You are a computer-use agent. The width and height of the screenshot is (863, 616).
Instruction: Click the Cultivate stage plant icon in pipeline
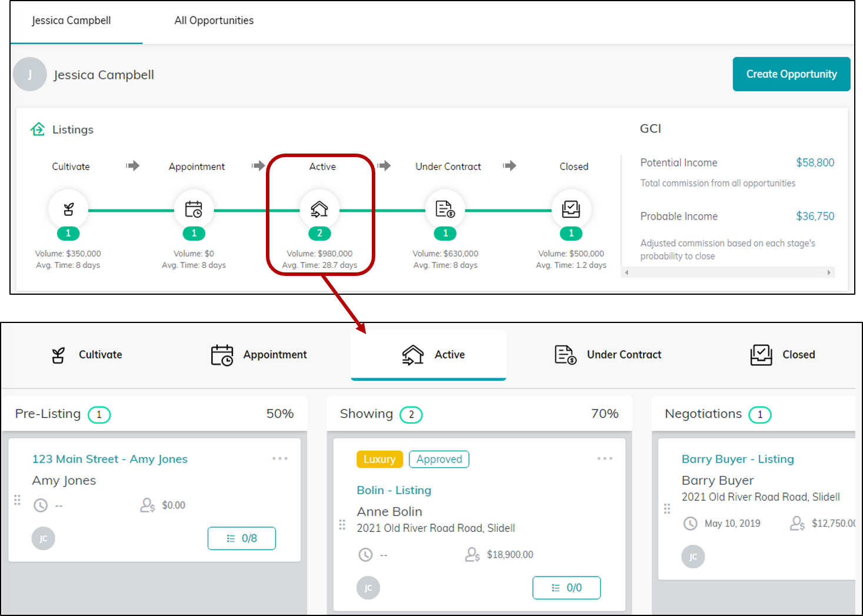coord(68,209)
